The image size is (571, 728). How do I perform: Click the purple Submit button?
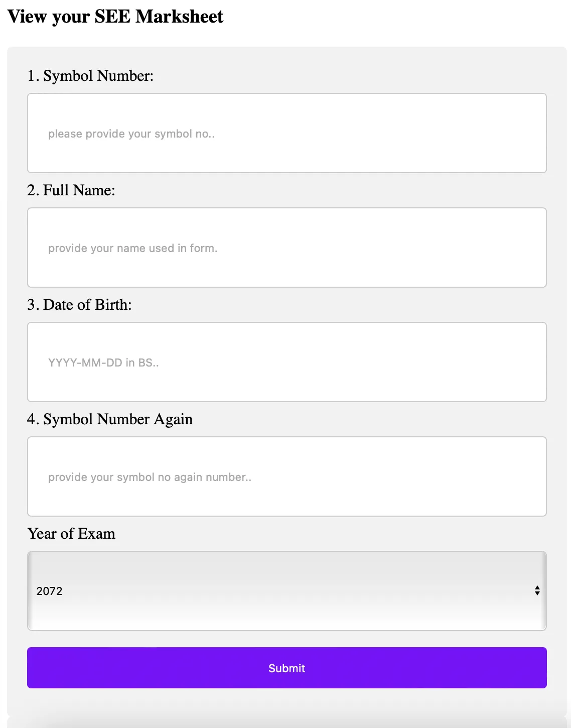click(287, 668)
